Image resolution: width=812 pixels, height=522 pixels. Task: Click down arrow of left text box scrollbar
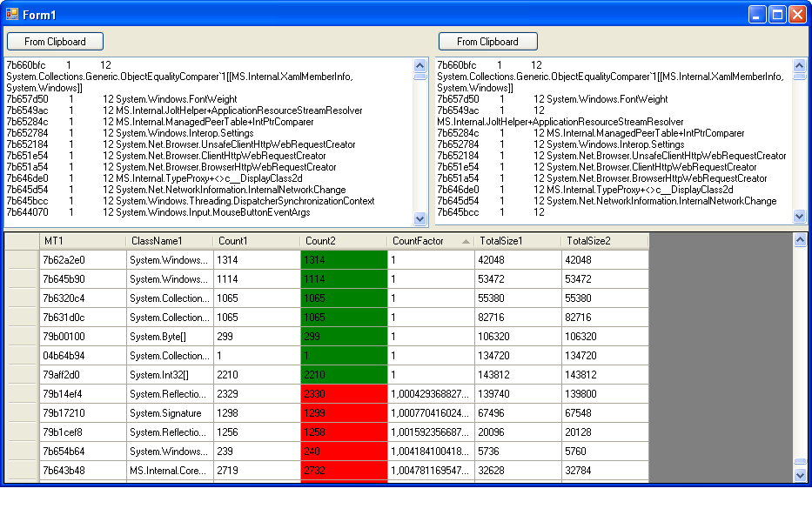420,218
